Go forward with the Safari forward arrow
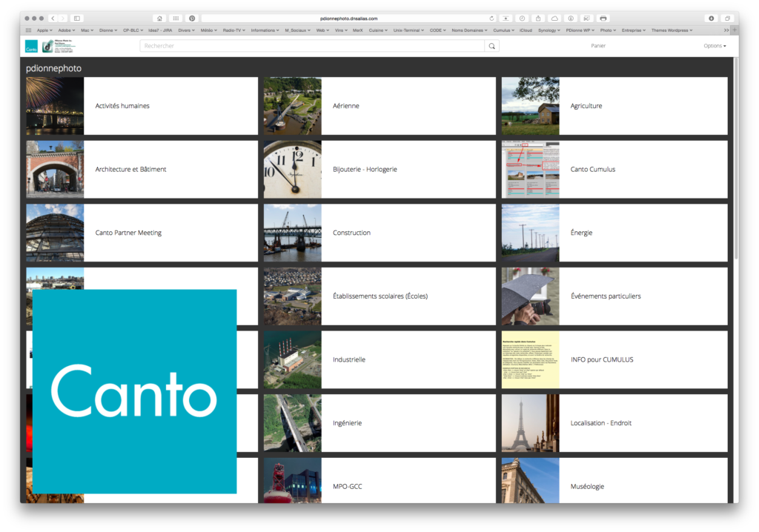Screen dimensions: 759x532 pyautogui.click(x=63, y=19)
